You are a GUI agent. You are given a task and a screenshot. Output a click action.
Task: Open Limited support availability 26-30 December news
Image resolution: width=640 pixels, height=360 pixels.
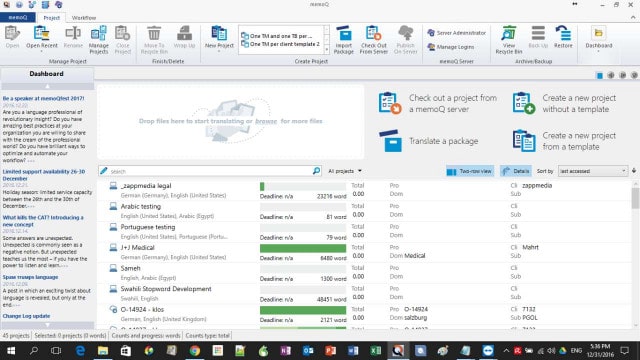coord(44,175)
